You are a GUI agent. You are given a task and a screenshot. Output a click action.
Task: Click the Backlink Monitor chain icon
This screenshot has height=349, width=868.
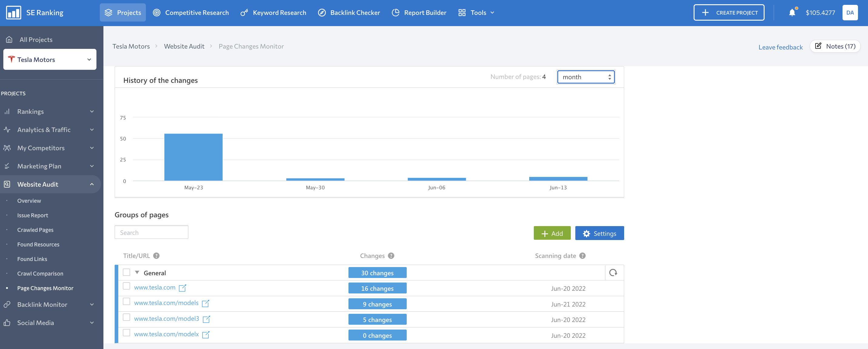[x=7, y=304]
